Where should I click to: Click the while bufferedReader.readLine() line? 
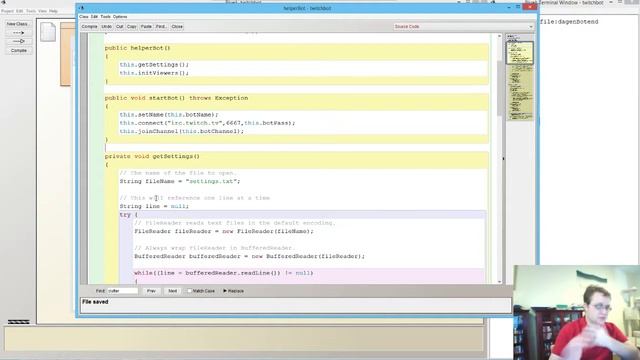point(223,273)
